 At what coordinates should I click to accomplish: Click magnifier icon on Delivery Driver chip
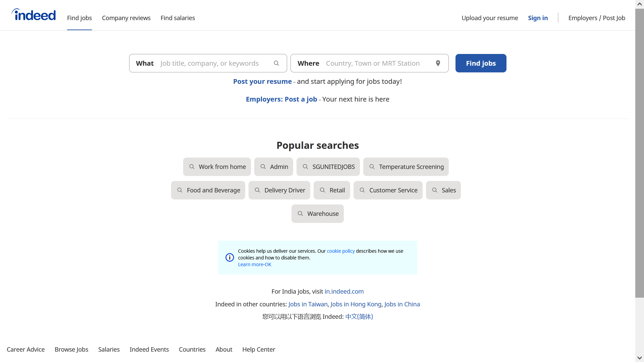257,190
